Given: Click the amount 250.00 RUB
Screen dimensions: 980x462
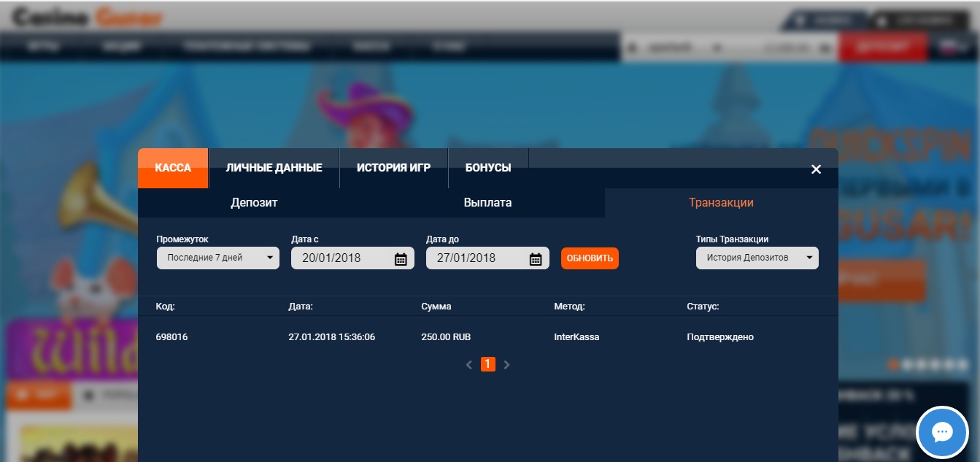Looking at the screenshot, I should [x=446, y=337].
